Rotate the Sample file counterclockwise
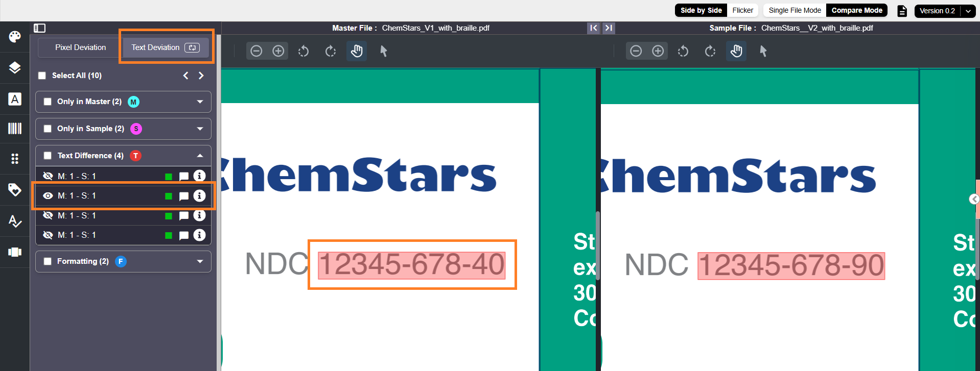Screen dimensions: 980x371 [x=683, y=51]
